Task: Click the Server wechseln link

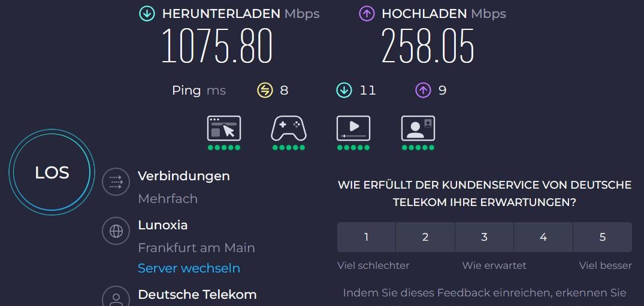Action: click(x=189, y=268)
